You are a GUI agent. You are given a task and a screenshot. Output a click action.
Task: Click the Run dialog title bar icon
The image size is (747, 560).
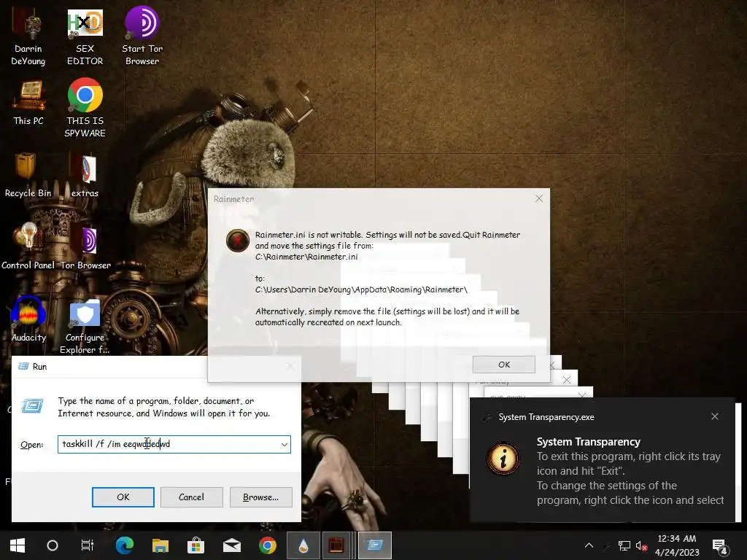(x=23, y=366)
